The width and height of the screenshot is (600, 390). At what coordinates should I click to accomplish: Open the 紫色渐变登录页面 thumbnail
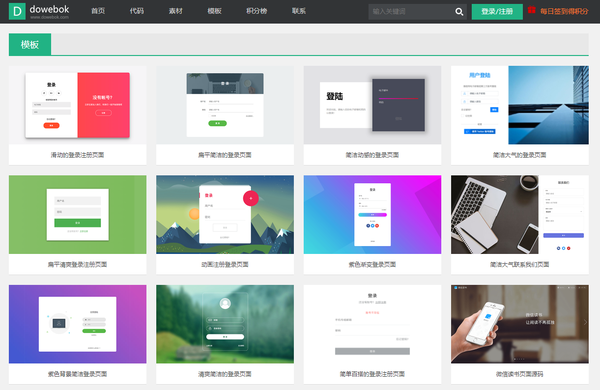tap(372, 214)
